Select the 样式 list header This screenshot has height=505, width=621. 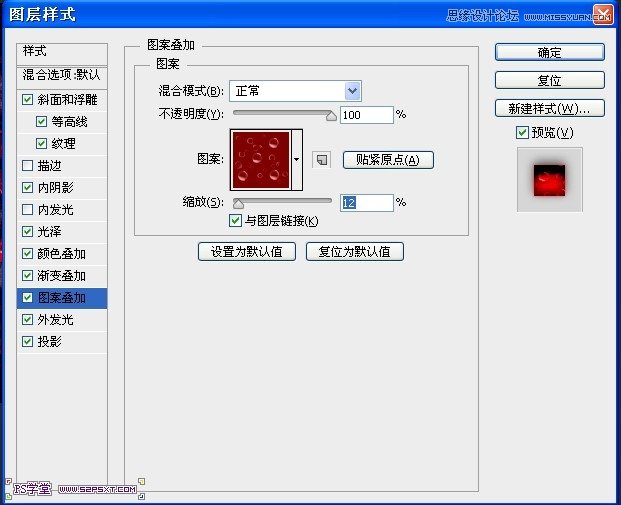pos(62,53)
